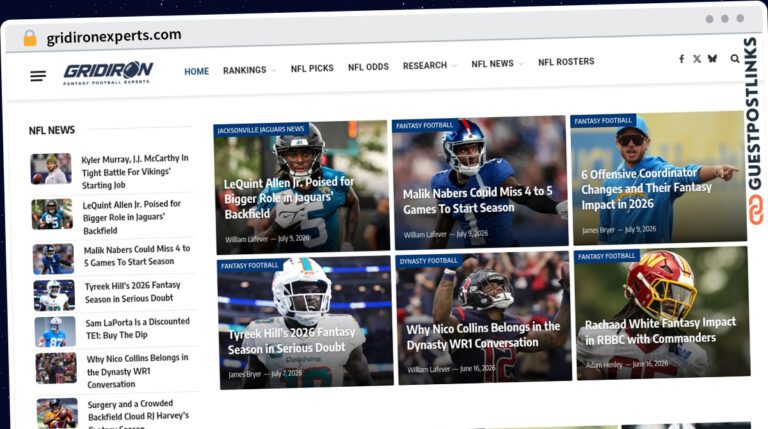Image resolution: width=768 pixels, height=429 pixels.
Task: Select the Jacksonville Jaguars News category tag
Action: [x=261, y=130]
